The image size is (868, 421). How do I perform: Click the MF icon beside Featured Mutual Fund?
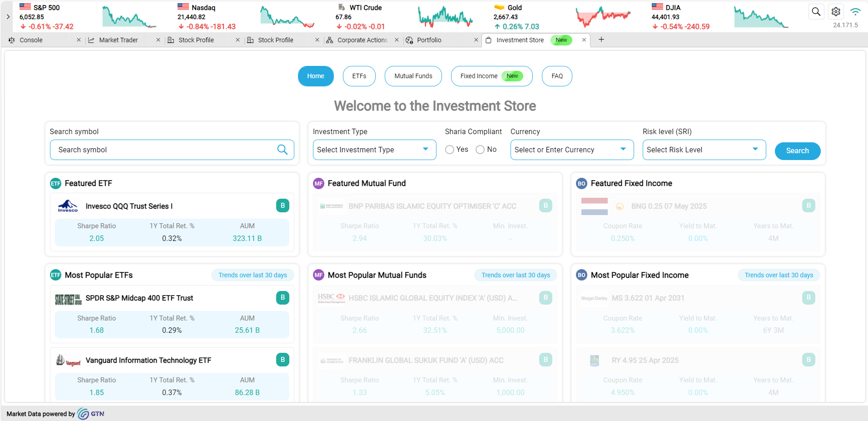[x=318, y=184]
